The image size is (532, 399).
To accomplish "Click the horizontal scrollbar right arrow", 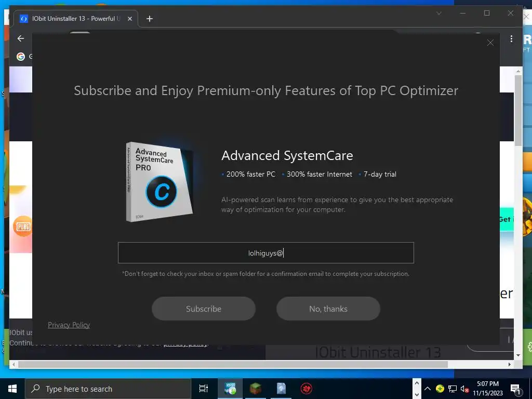I will (x=510, y=364).
